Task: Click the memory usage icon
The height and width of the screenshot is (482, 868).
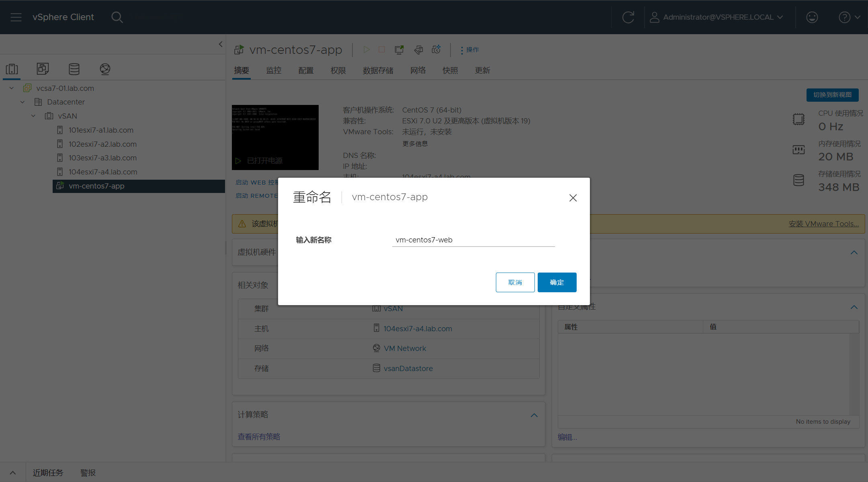Action: 798,150
